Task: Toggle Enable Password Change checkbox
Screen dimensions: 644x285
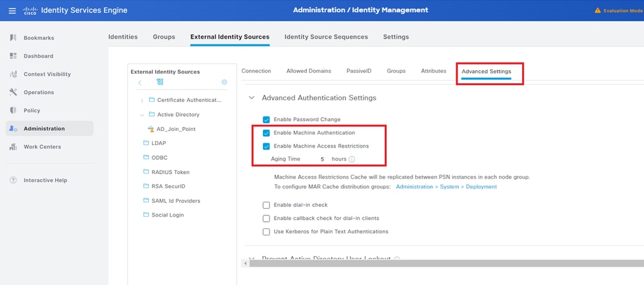Action: click(x=266, y=119)
